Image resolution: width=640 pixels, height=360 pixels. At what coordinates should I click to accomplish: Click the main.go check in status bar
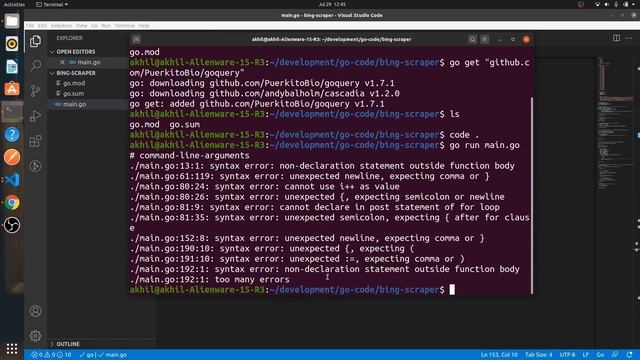click(113, 355)
